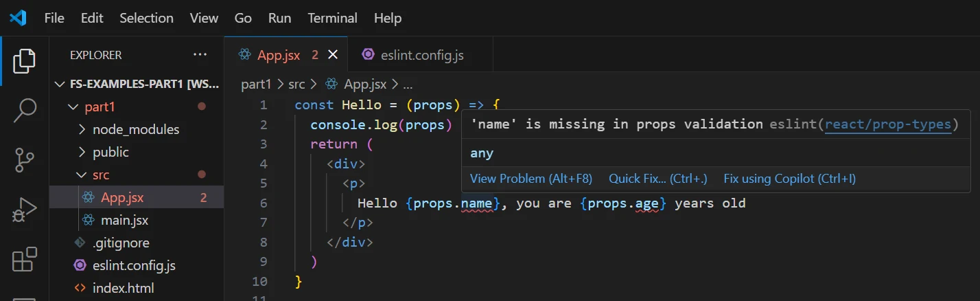Open eslint.config.js in the file tree
Image resolution: width=980 pixels, height=301 pixels.
(x=134, y=265)
